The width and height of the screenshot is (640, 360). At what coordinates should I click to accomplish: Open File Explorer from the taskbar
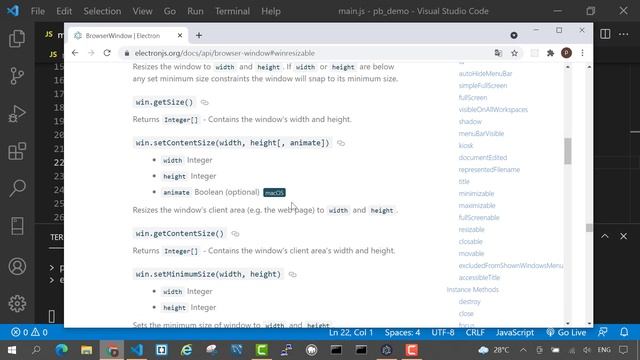tap(87, 350)
